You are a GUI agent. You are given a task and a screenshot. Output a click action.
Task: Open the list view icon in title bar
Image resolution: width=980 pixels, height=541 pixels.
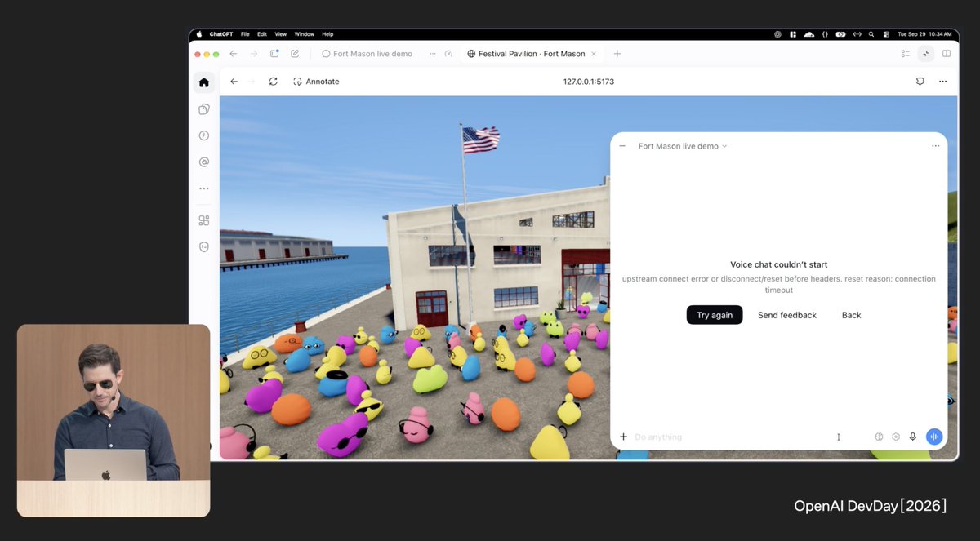(905, 54)
